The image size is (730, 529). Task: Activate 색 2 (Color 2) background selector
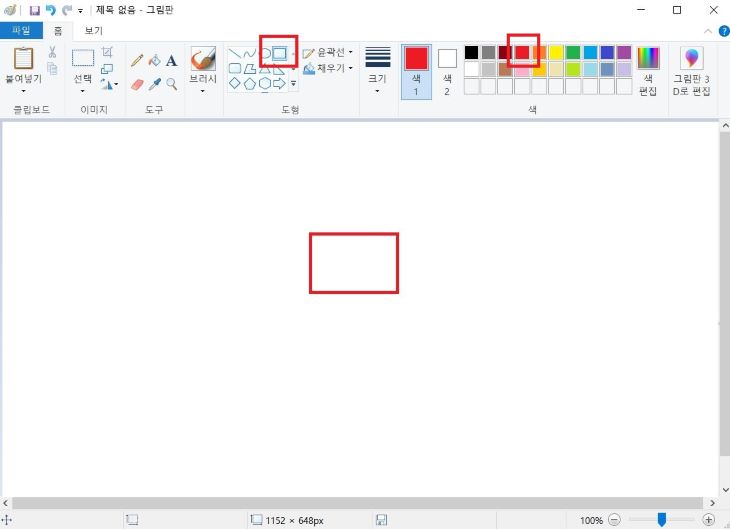[447, 72]
